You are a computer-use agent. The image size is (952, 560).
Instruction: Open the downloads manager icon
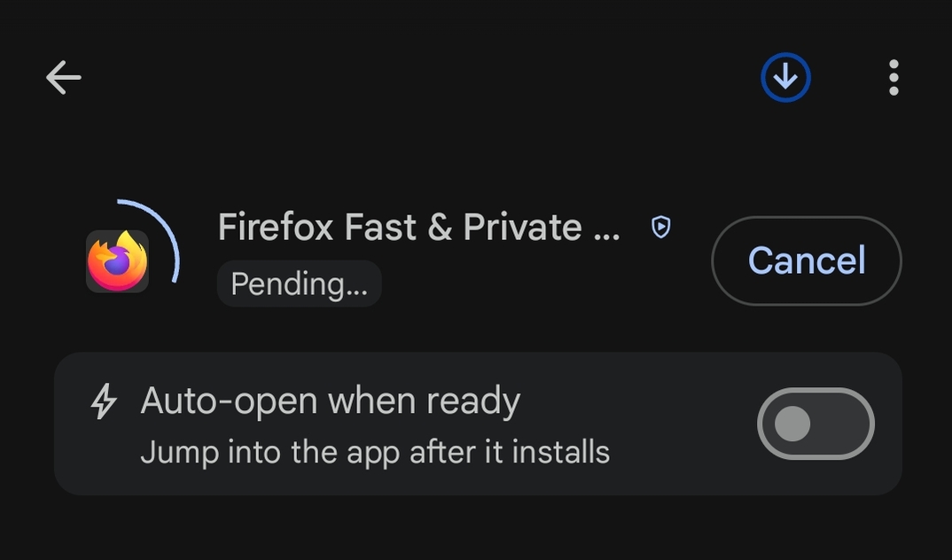pos(785,78)
